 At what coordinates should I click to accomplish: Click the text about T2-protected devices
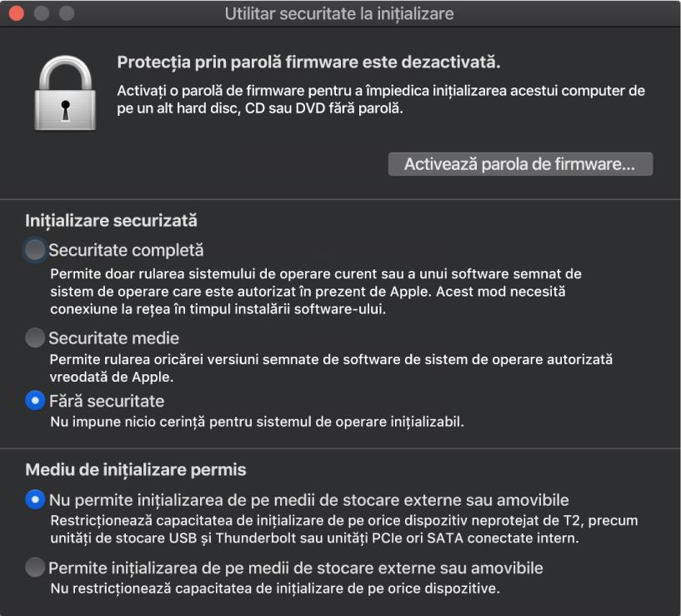333,528
